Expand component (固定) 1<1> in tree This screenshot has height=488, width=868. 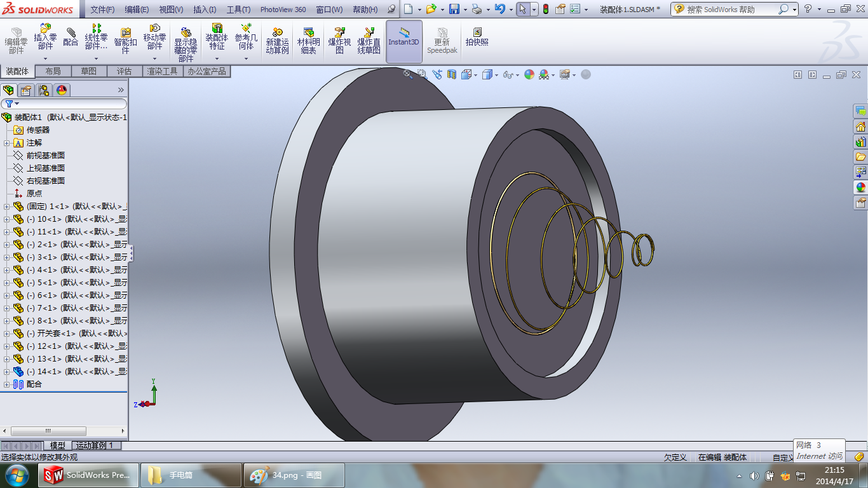point(7,207)
